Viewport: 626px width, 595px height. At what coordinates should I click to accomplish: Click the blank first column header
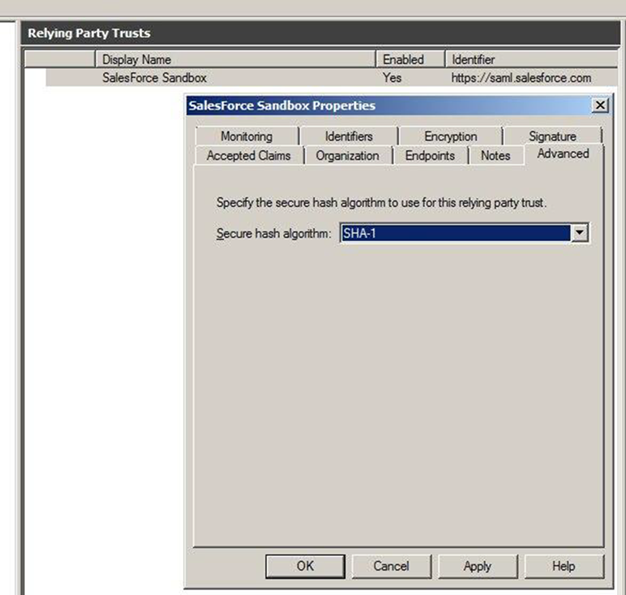[x=60, y=60]
